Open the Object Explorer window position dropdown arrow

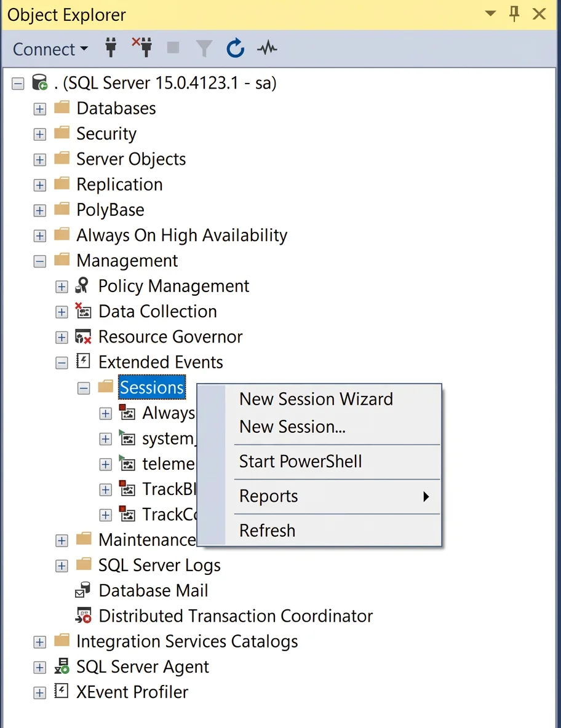click(x=490, y=14)
